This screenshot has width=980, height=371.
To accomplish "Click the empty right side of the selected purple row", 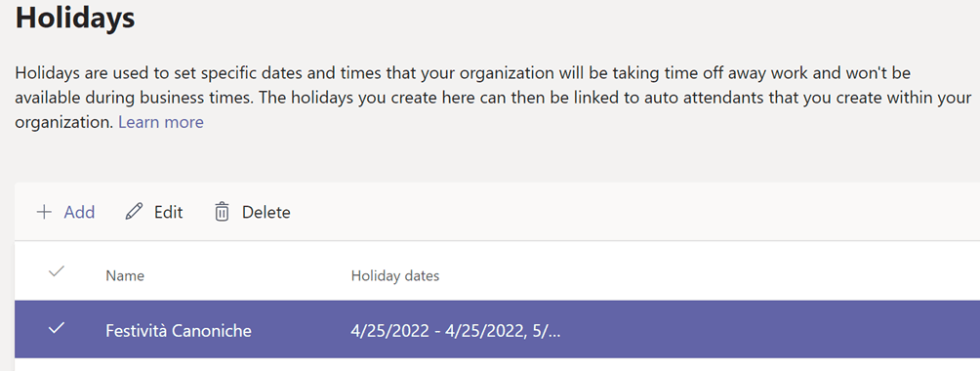I will click(769, 329).
